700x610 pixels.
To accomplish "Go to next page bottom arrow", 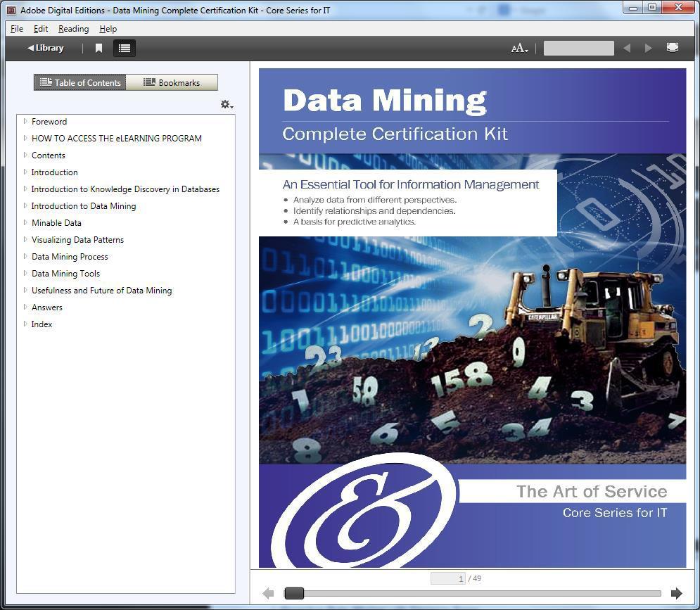I will tap(676, 593).
